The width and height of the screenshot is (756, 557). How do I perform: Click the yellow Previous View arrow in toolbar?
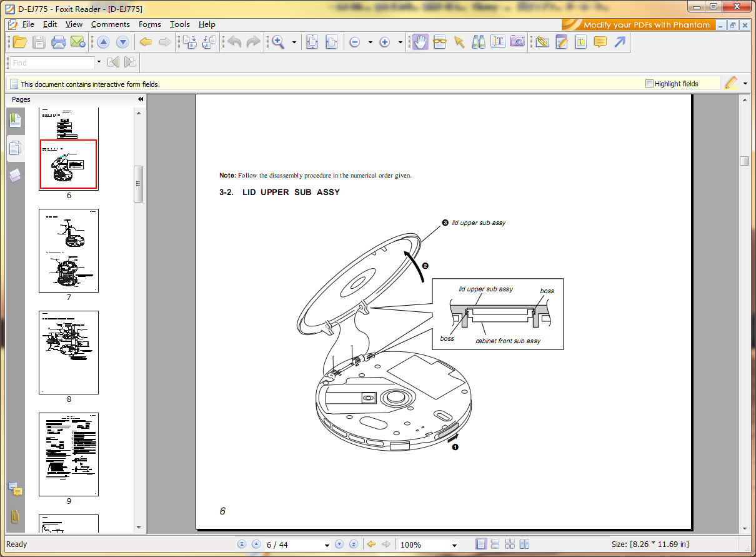(x=146, y=42)
